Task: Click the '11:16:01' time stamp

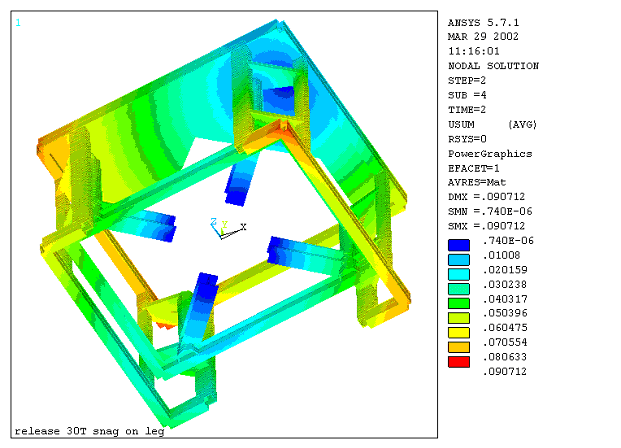Action: pyautogui.click(x=474, y=51)
